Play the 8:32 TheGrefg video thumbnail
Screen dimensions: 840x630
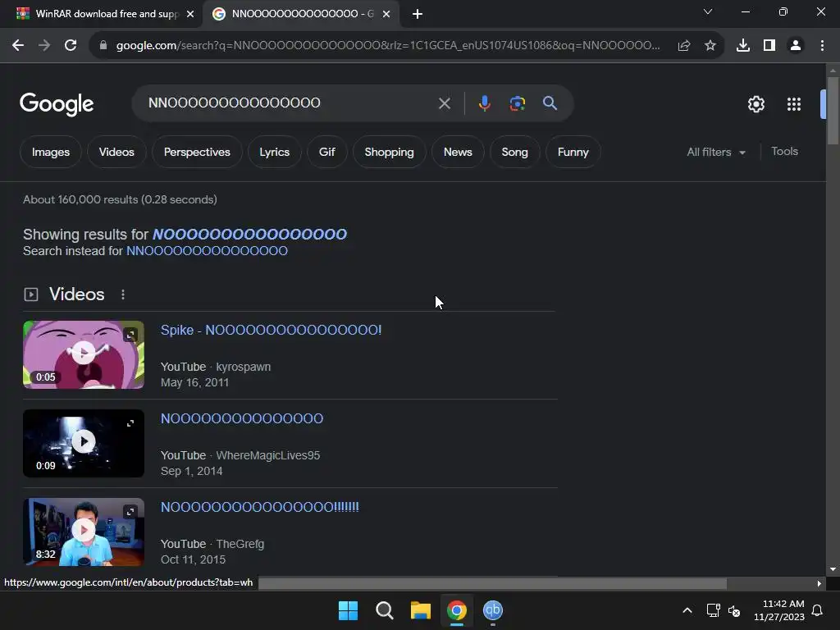click(x=84, y=531)
